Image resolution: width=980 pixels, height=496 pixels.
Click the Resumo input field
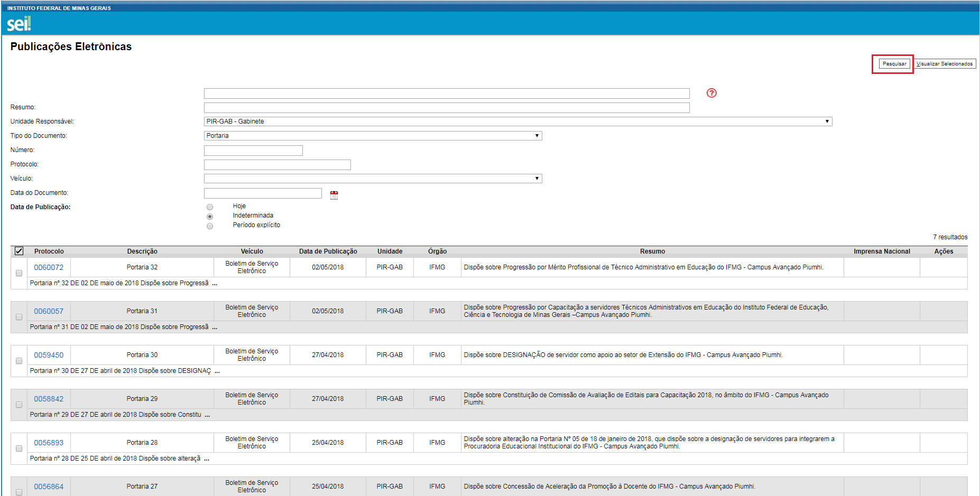tap(447, 108)
